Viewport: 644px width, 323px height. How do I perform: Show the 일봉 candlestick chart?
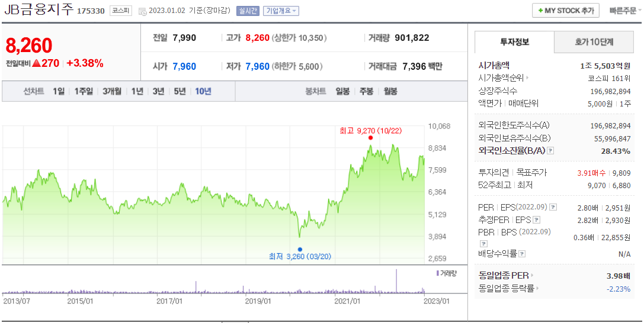(x=342, y=91)
